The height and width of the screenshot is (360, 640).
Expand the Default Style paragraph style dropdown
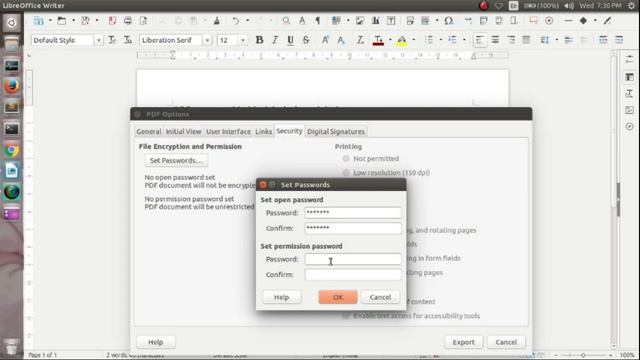tap(98, 40)
